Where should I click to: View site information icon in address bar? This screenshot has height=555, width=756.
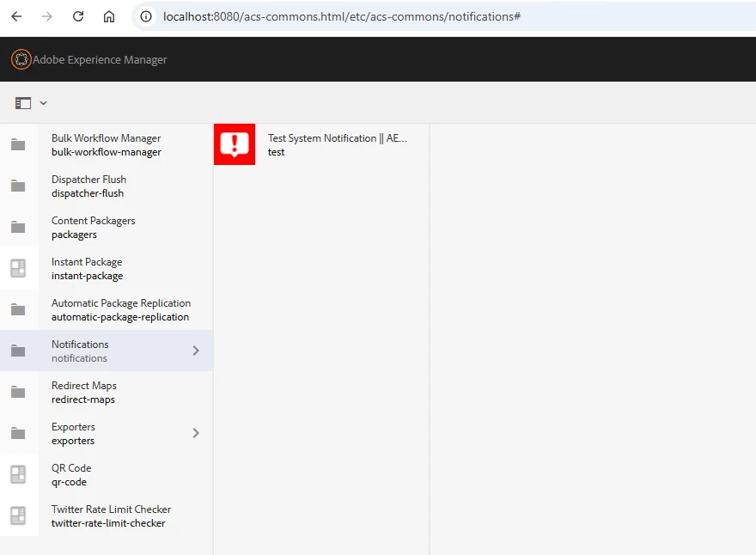click(146, 16)
